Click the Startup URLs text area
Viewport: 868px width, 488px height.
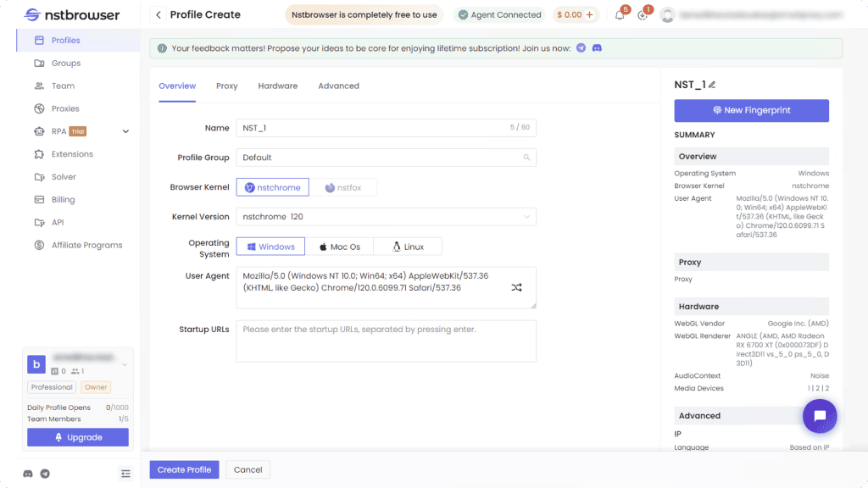[x=386, y=341]
